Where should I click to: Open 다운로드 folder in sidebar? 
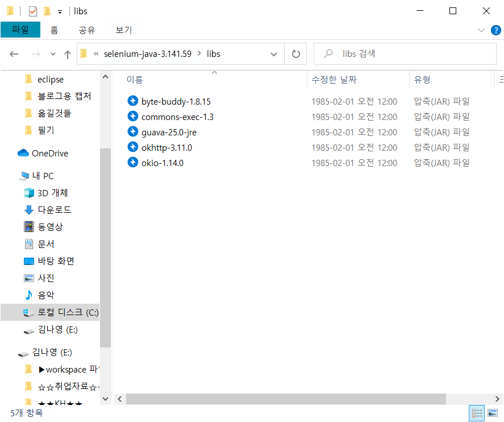[48, 210]
